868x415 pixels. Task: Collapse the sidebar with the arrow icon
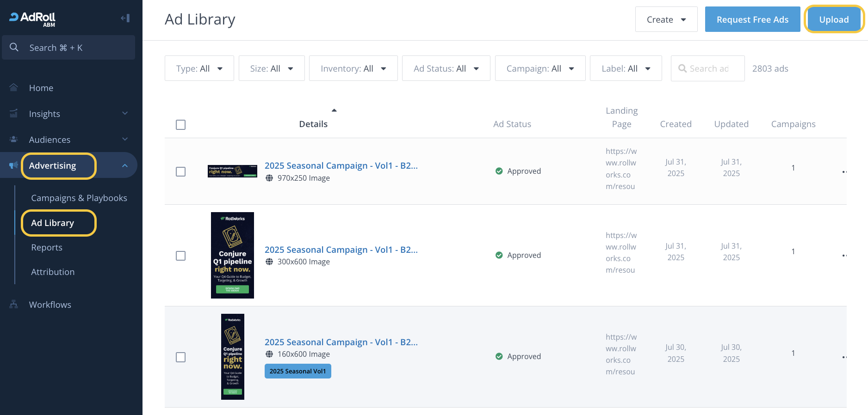pos(125,18)
